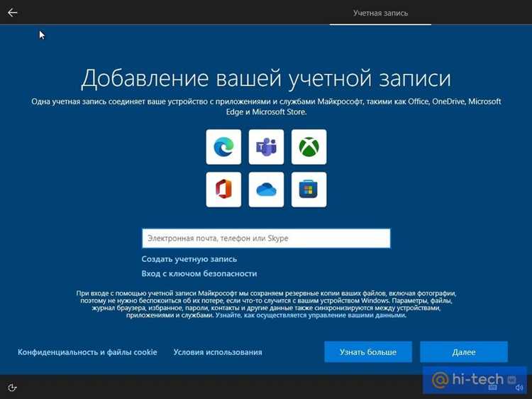Select the Учетная запись tab

pos(380,13)
